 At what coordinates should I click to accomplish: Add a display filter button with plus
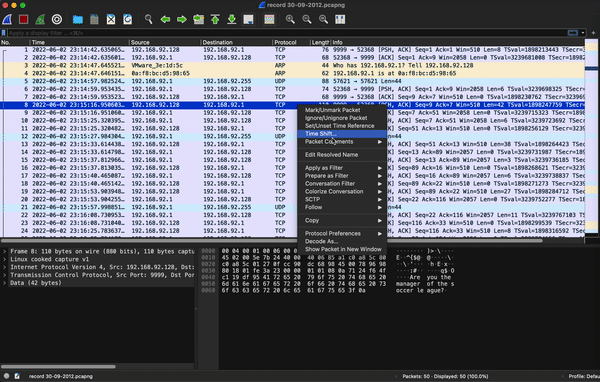pos(593,33)
